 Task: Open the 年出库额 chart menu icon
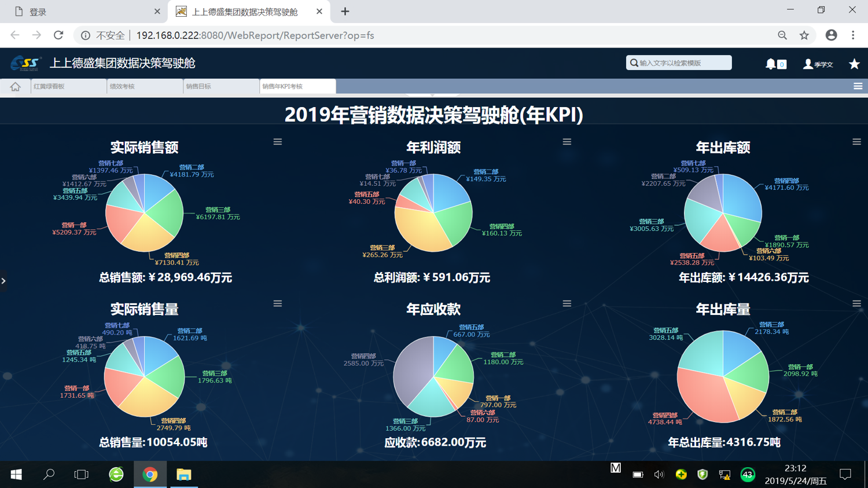click(856, 142)
